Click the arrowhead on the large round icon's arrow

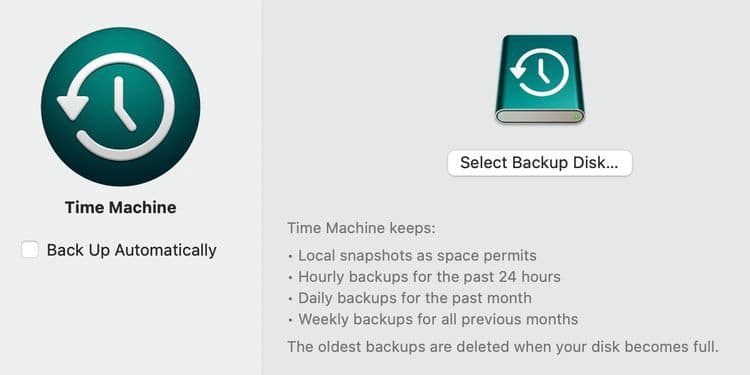[73, 108]
